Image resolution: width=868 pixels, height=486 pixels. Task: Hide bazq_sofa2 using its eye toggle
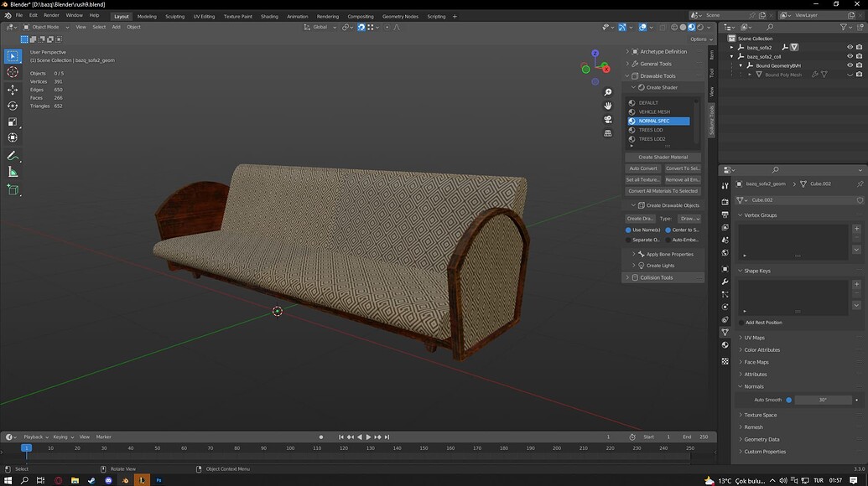(x=850, y=47)
